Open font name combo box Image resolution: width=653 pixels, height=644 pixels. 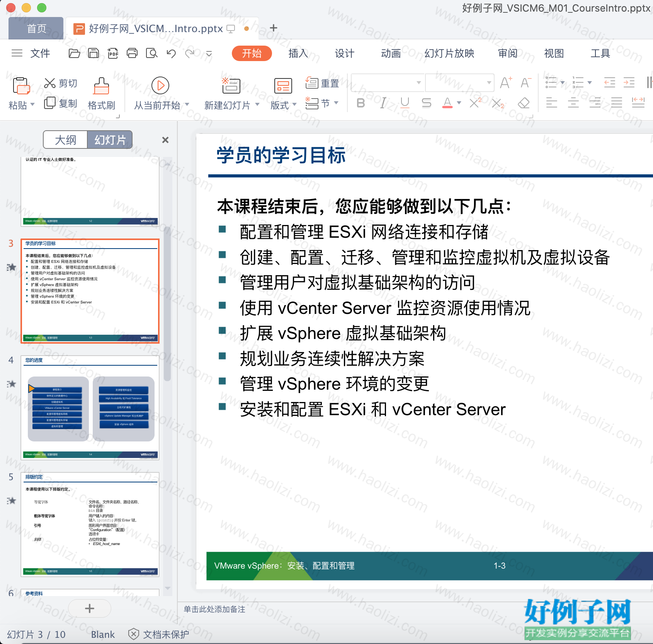click(388, 83)
